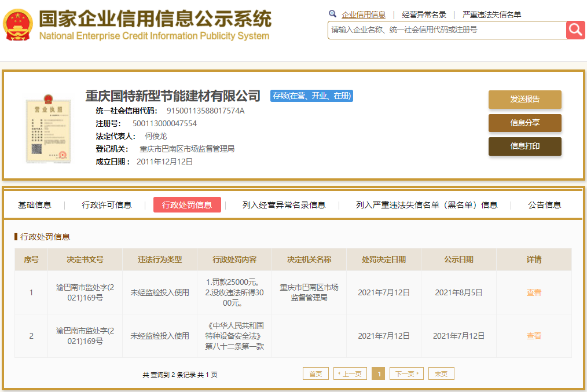Open the business license thumbnail image
587x392 pixels.
[x=48, y=129]
